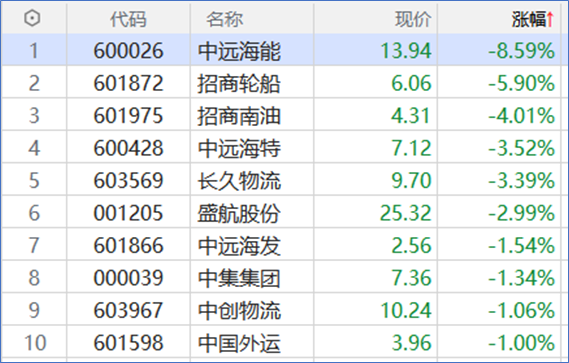569x363 pixels.
Task: Select 中集集团 stock entry
Action: (x=239, y=278)
